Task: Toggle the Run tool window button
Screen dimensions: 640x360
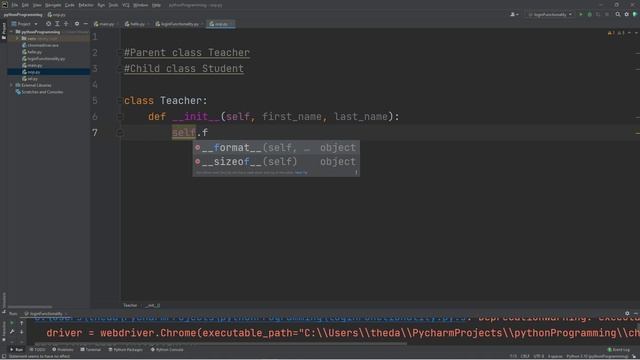Action: (16, 350)
